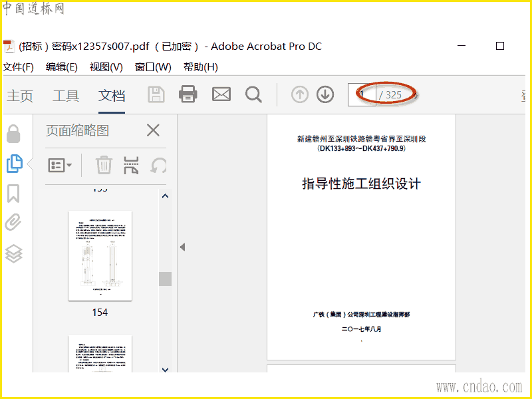Open thumbnail options dropdown menu
Screen dimensions: 532x399
click(60, 166)
